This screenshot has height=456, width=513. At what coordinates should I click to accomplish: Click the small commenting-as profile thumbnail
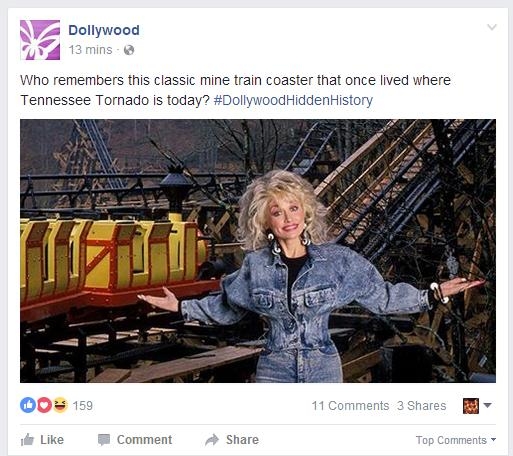(471, 406)
